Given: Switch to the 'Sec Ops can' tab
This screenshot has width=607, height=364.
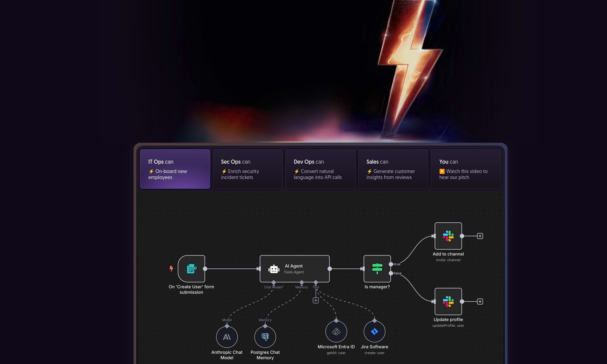Looking at the screenshot, I should (247, 169).
